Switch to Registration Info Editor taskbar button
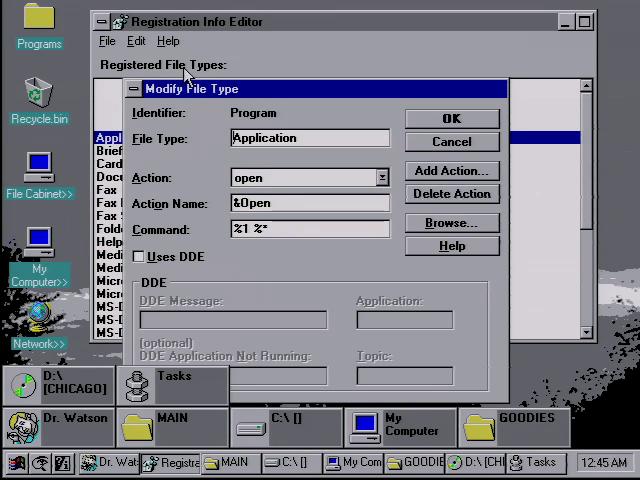Screen dimensions: 640x480 point(171,463)
